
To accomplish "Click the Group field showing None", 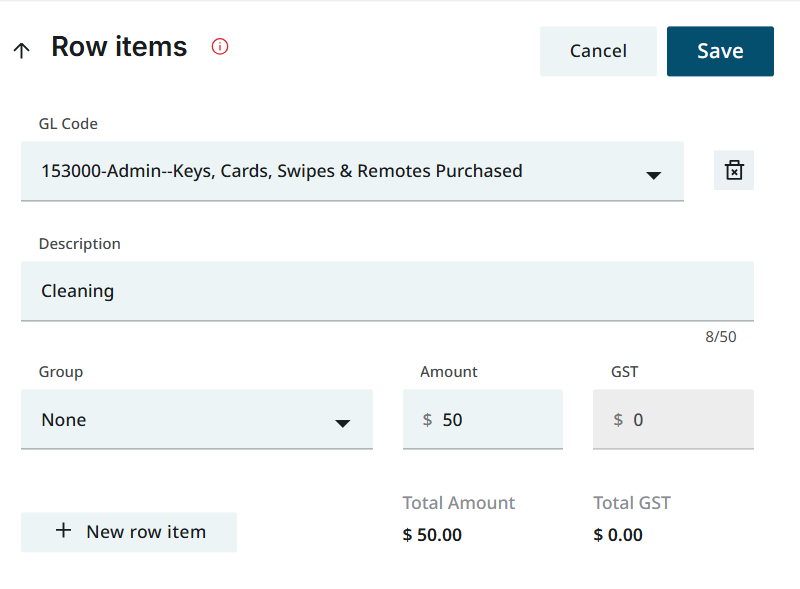I will [150, 420].
